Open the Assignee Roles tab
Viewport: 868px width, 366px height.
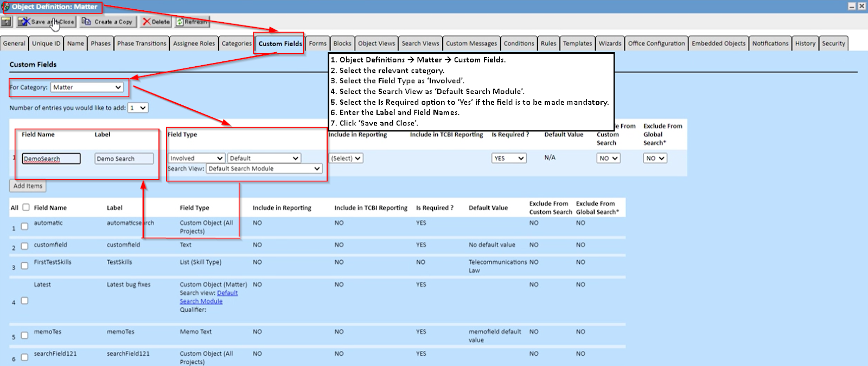pos(194,43)
